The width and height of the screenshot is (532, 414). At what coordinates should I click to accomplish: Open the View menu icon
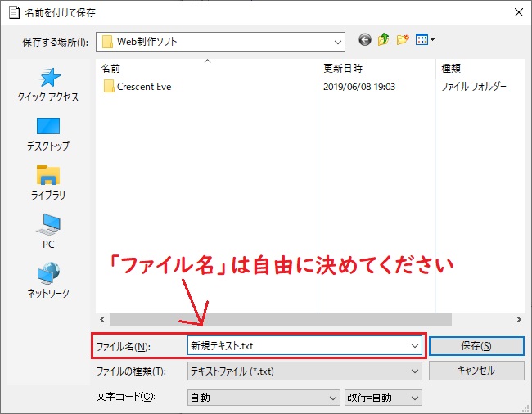[426, 40]
